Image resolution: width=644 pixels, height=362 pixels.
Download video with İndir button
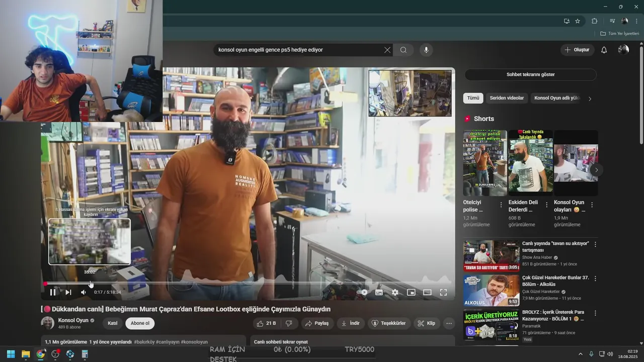[x=350, y=323]
